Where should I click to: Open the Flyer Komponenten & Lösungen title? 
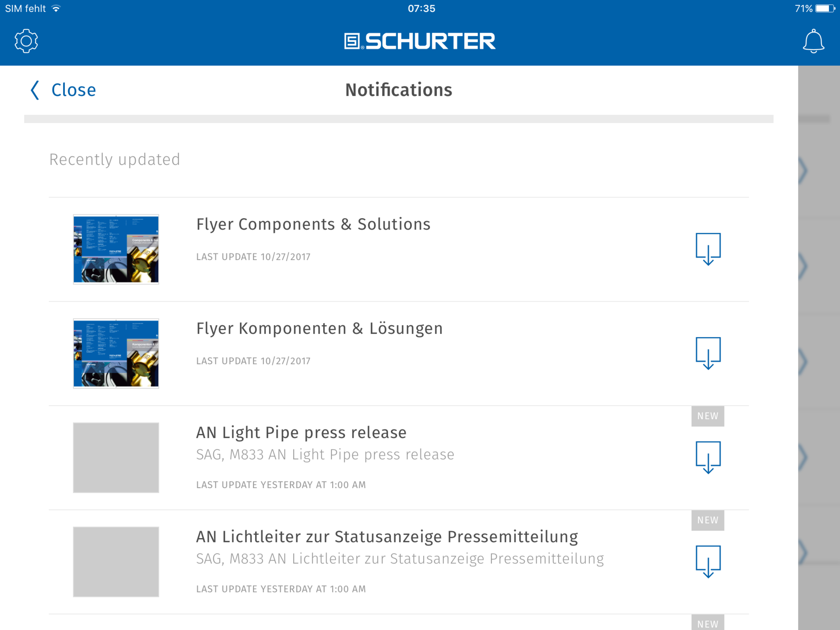point(319,328)
